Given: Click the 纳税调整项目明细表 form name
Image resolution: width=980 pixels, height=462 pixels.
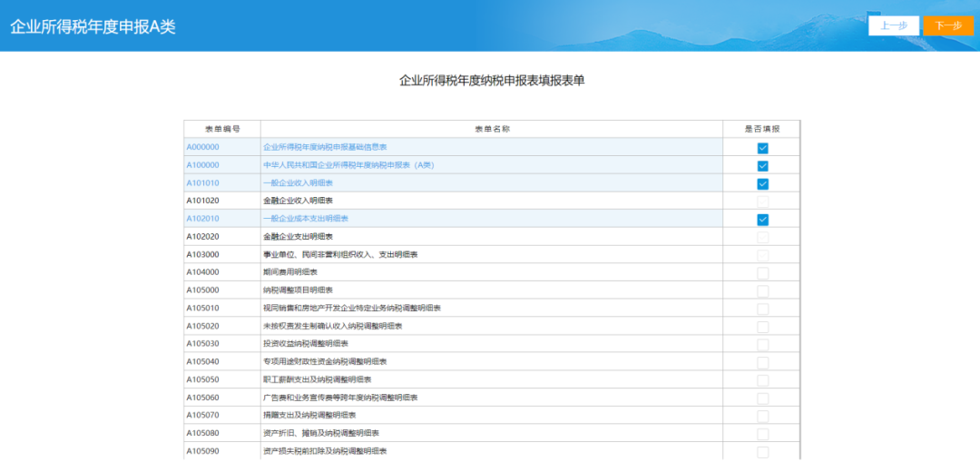Looking at the screenshot, I should pos(299,290).
